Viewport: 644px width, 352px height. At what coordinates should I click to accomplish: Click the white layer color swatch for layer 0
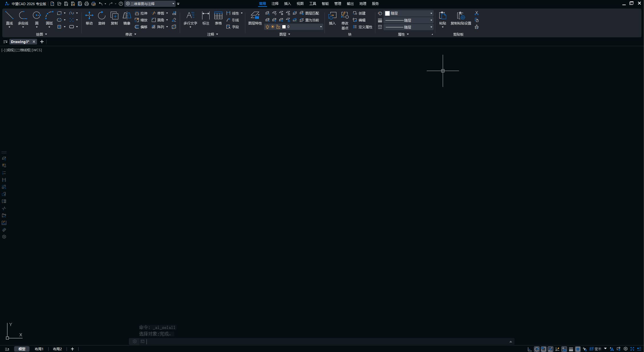click(x=284, y=27)
